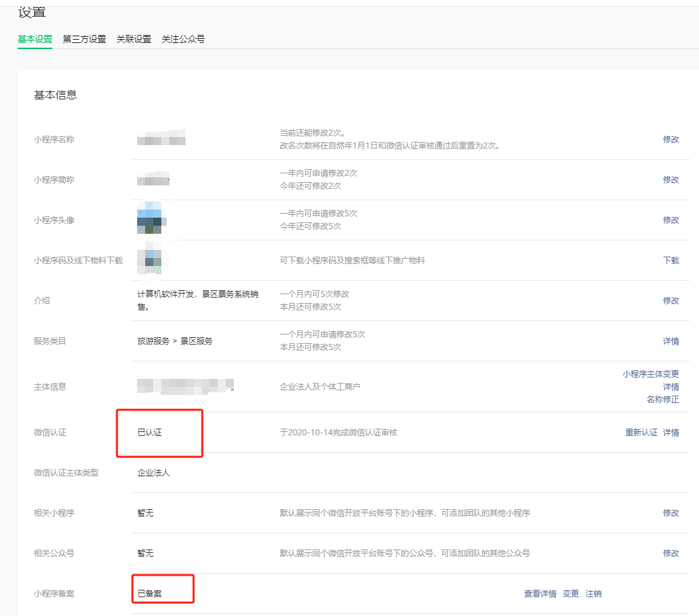
Task: Click the blurred 小程序头像 avatar image
Action: pyautogui.click(x=151, y=219)
